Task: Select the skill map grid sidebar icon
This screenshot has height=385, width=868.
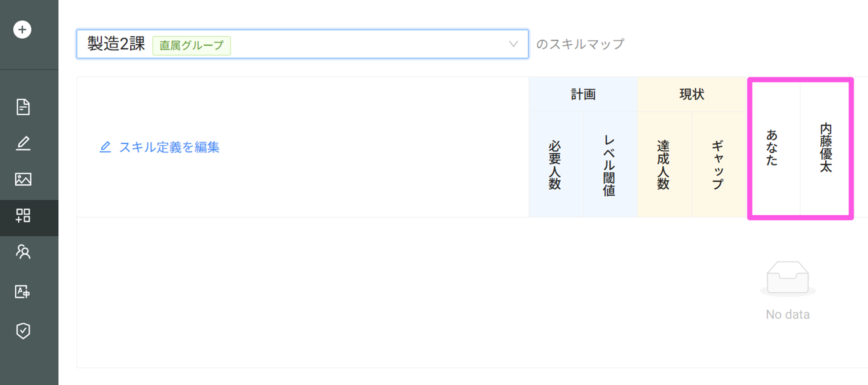Action: tap(23, 216)
